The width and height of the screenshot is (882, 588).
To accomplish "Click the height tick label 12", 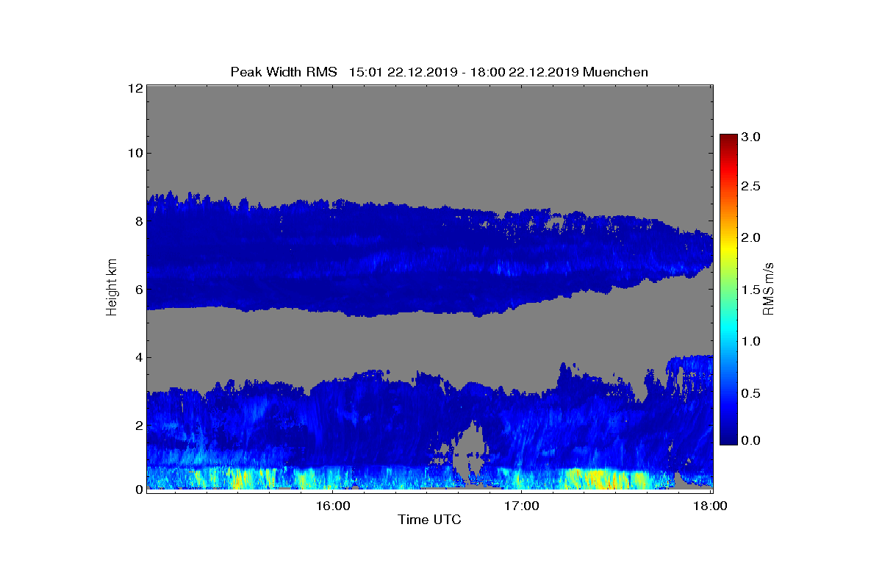I will [x=135, y=87].
